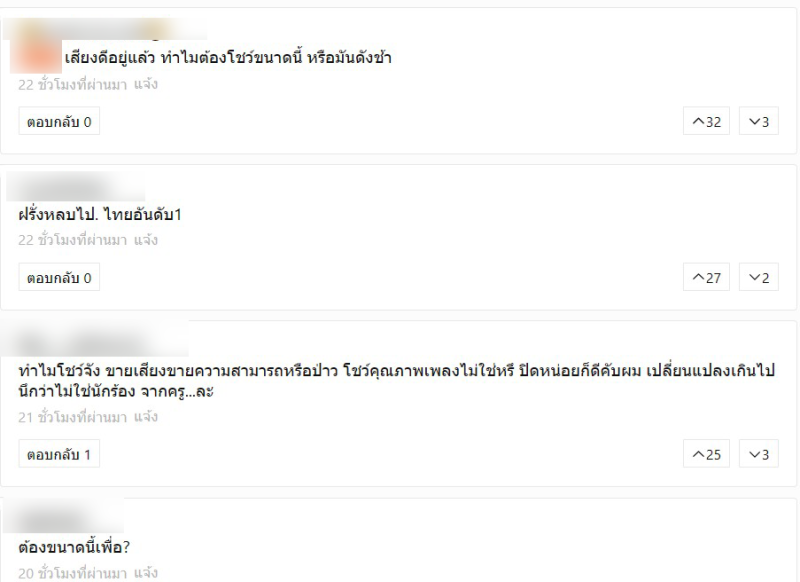Screen dimensions: 800x582
Task: Click the 22 ชั่วโมงที่ผ่านมา timestamp of first comment
Action: (72, 85)
